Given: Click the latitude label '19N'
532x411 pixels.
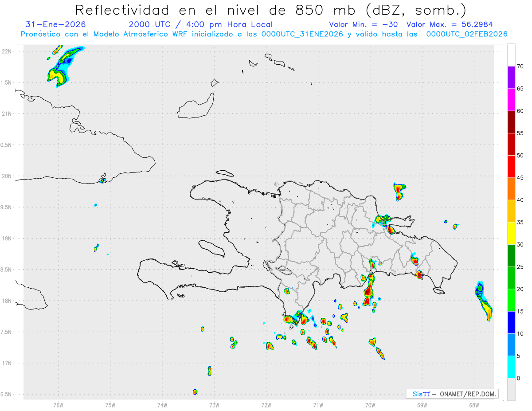Looking at the screenshot, I should point(7,239).
